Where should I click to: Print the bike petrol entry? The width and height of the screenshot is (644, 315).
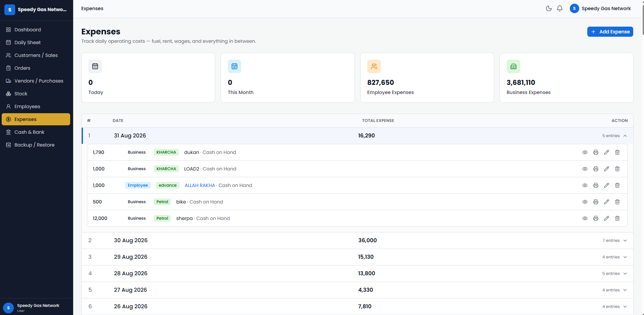[x=596, y=202]
